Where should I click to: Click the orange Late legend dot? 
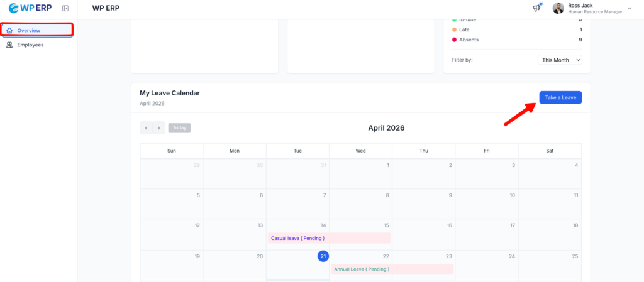pos(455,30)
